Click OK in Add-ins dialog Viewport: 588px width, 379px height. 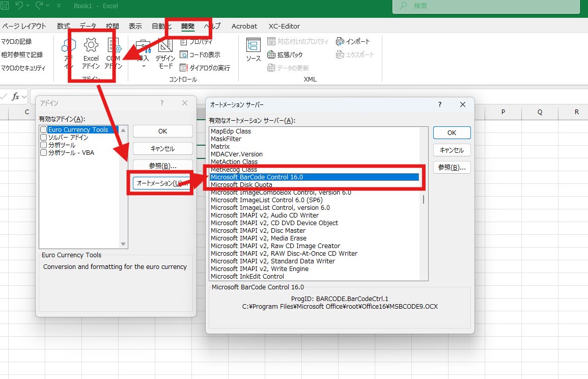click(x=163, y=131)
